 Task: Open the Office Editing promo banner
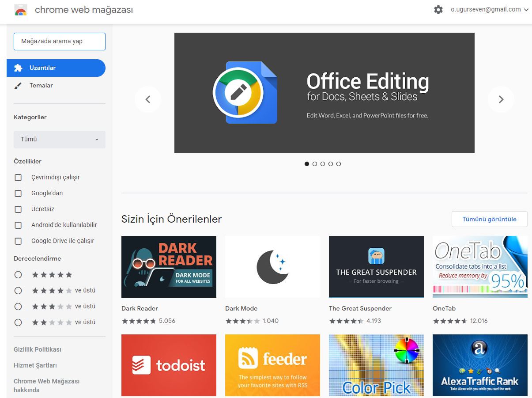click(324, 93)
